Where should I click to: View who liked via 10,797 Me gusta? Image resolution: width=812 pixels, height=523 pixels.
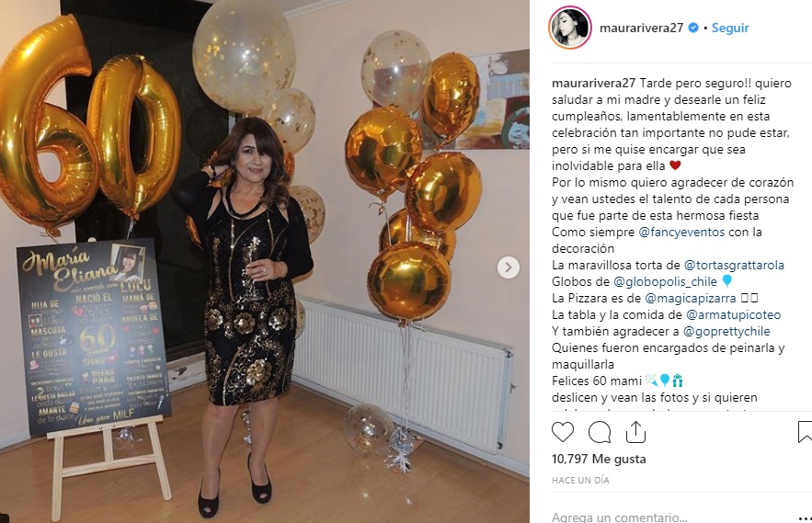(599, 459)
